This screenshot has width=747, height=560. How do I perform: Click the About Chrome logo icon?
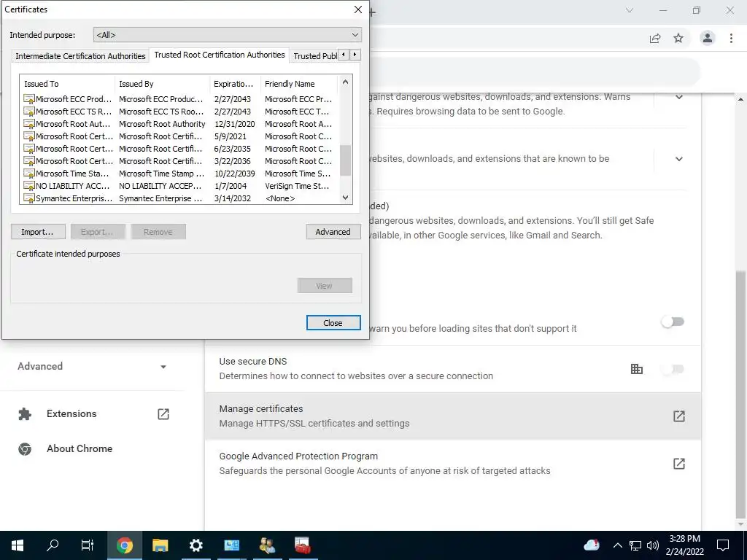pyautogui.click(x=25, y=448)
